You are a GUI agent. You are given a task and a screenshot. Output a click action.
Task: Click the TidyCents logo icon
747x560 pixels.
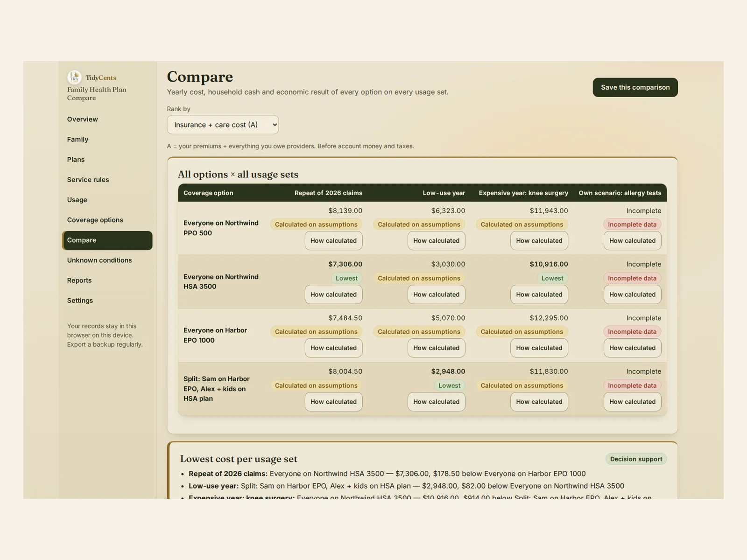coord(74,77)
